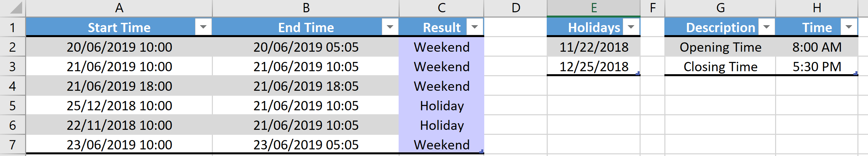
Task: Click cell with 8:00 AM opening time
Action: [816, 47]
